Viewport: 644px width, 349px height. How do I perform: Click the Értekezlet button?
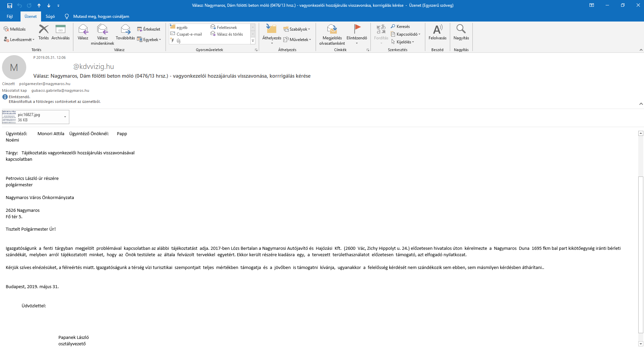(149, 29)
